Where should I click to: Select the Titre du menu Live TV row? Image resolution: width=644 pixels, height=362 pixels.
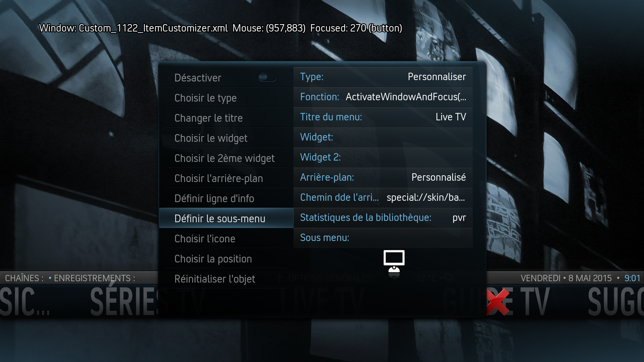point(383,117)
